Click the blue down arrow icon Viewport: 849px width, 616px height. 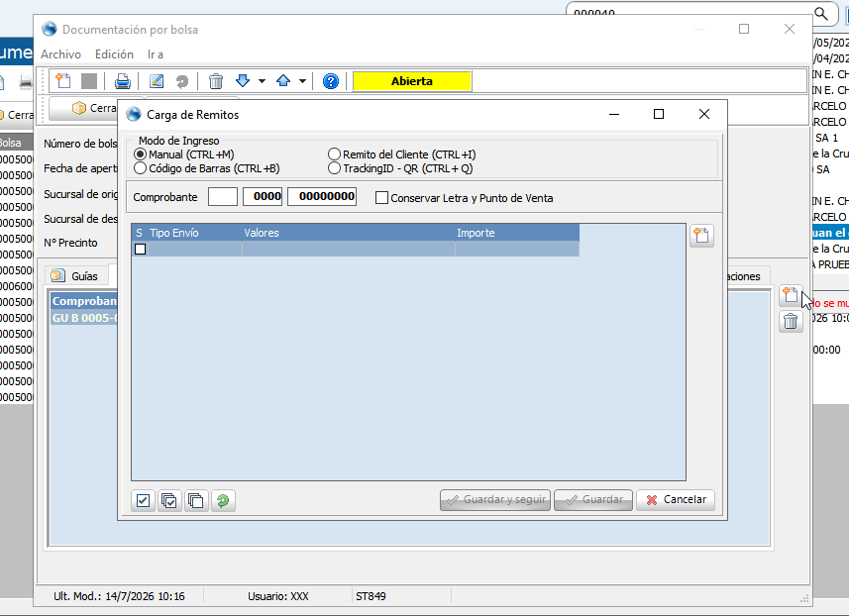[x=243, y=81]
